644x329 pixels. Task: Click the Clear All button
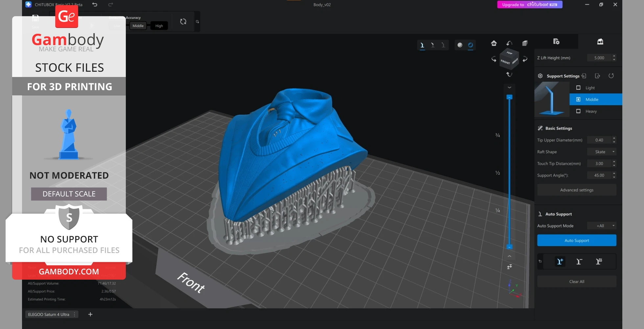(577, 282)
